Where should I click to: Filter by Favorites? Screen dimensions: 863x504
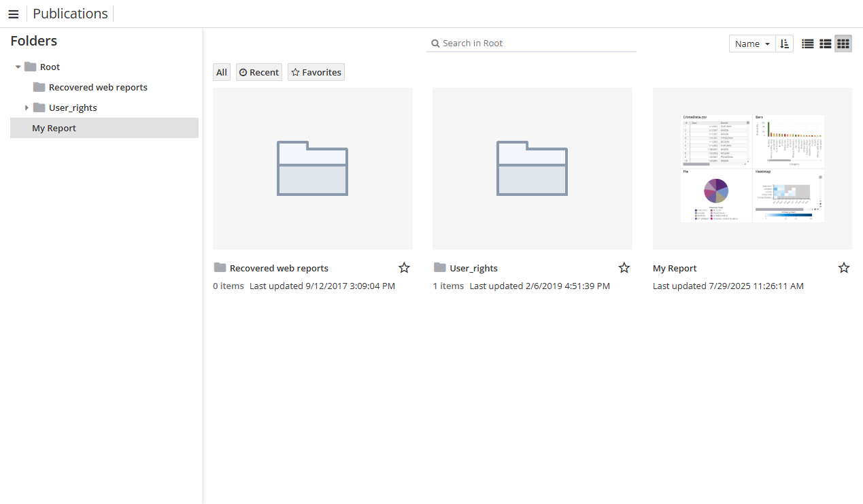click(x=316, y=72)
